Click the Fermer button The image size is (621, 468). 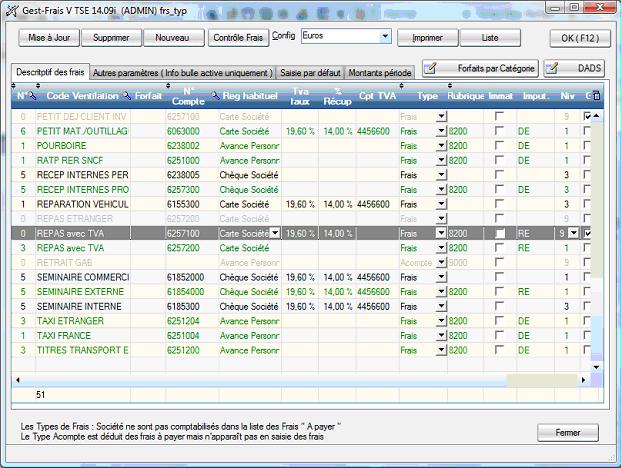[567, 433]
